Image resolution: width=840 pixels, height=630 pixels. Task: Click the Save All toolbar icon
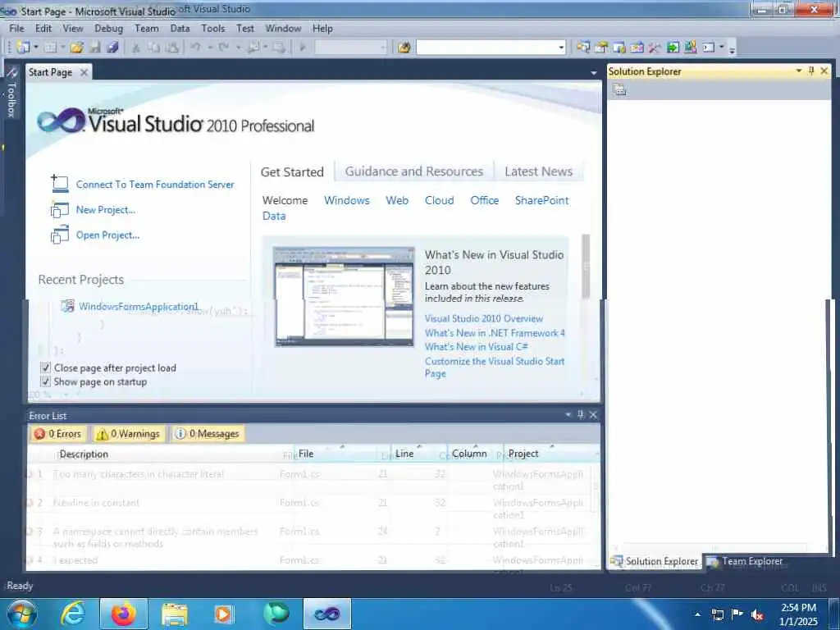pos(112,47)
